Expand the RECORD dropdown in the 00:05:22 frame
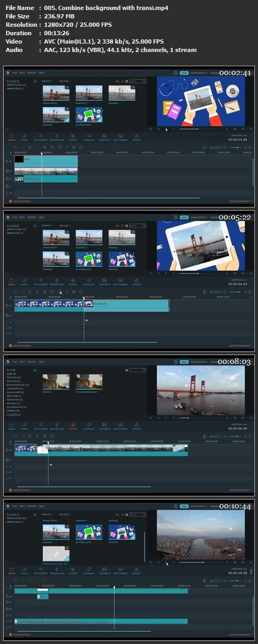 click(65, 225)
